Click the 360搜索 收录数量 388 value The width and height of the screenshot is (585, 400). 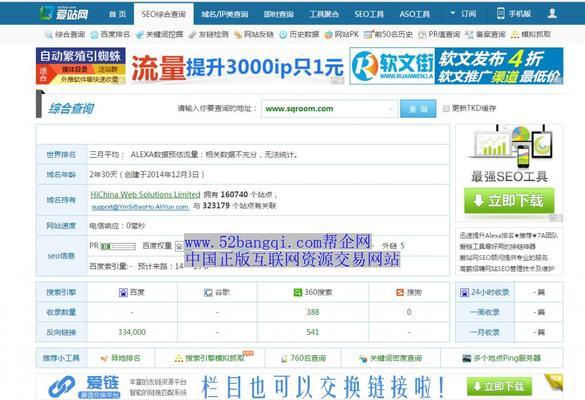tap(313, 312)
